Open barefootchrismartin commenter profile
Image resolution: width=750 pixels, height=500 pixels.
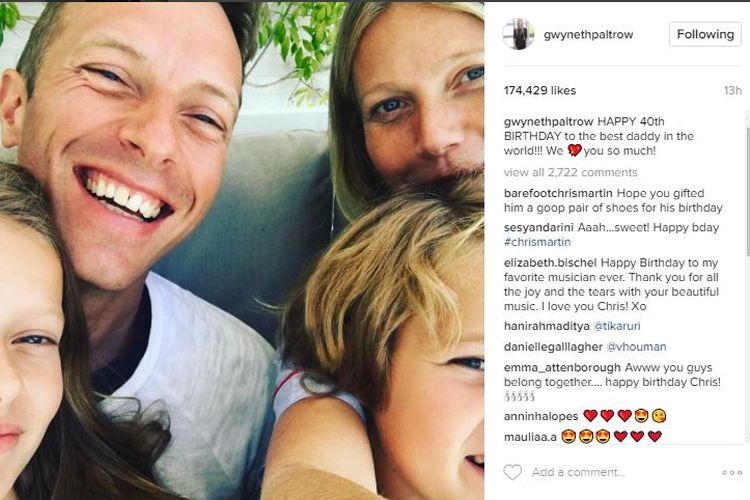558,193
